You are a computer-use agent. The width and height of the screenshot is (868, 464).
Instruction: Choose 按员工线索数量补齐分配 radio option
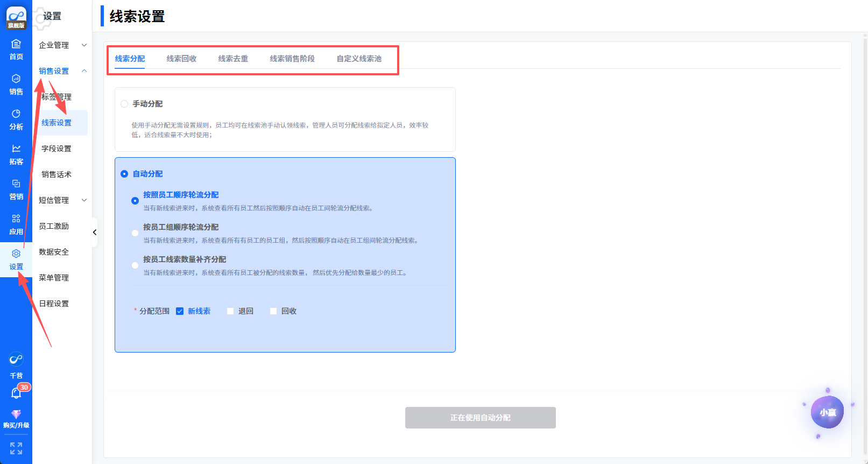tap(135, 265)
